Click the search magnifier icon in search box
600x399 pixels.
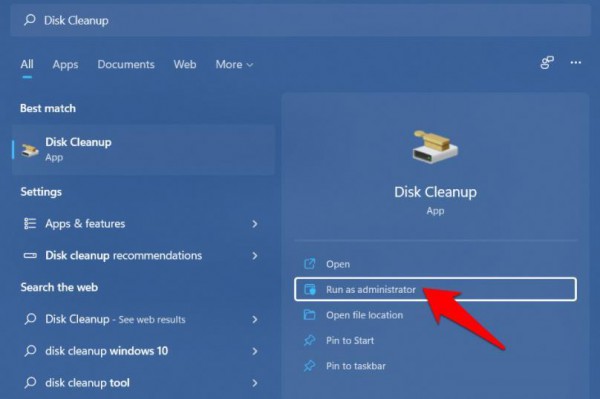coord(30,20)
